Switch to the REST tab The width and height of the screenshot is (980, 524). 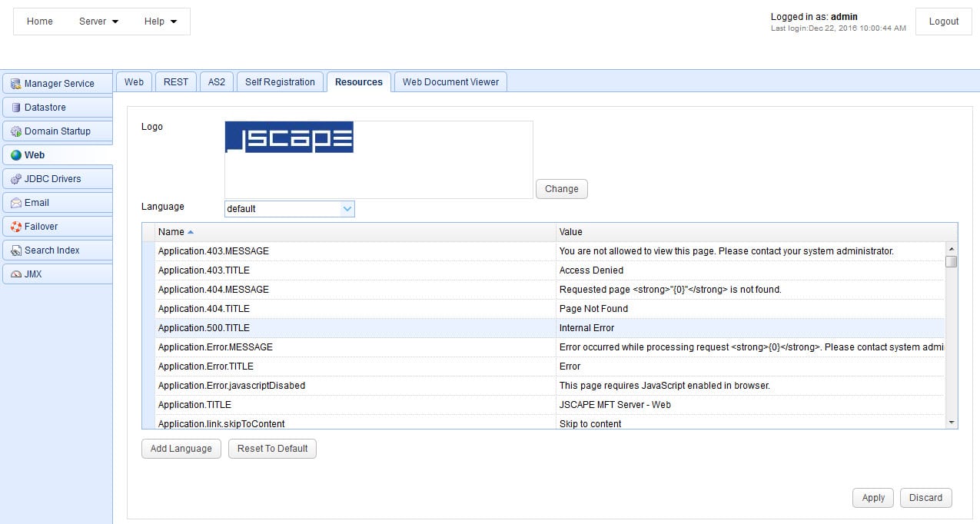point(176,82)
